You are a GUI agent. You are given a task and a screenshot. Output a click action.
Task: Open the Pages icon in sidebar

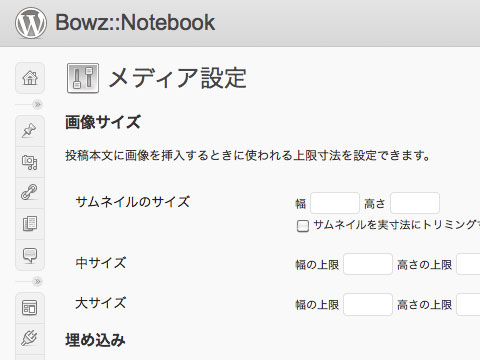pos(30,224)
